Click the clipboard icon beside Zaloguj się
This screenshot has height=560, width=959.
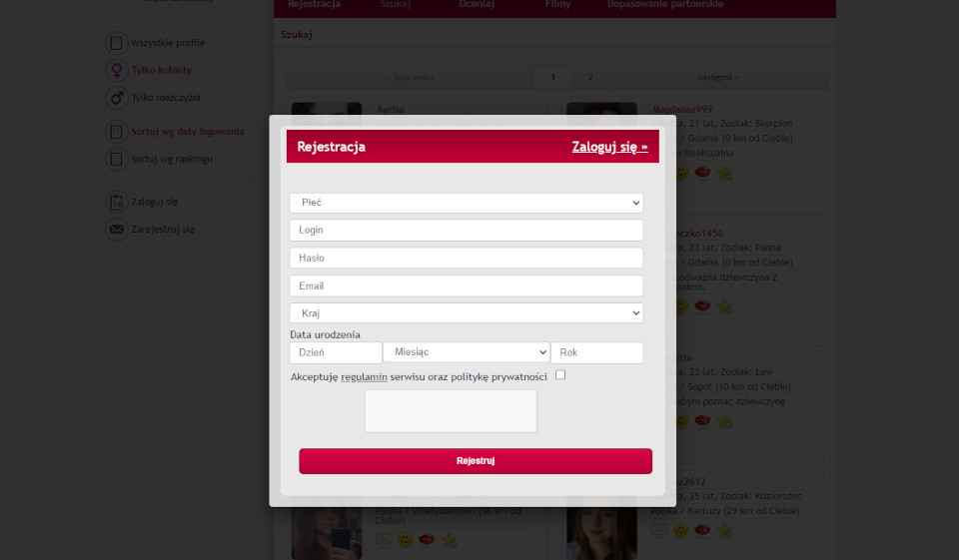coord(117,202)
